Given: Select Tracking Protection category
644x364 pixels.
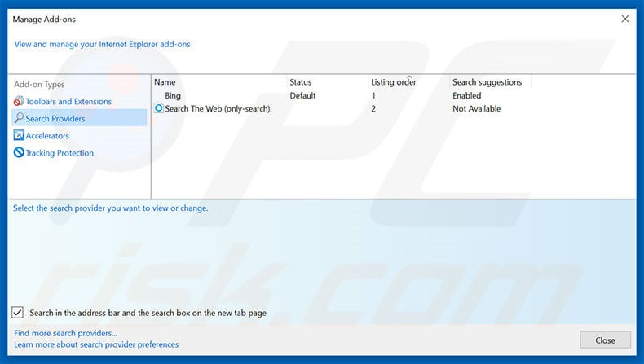Looking at the screenshot, I should 60,152.
